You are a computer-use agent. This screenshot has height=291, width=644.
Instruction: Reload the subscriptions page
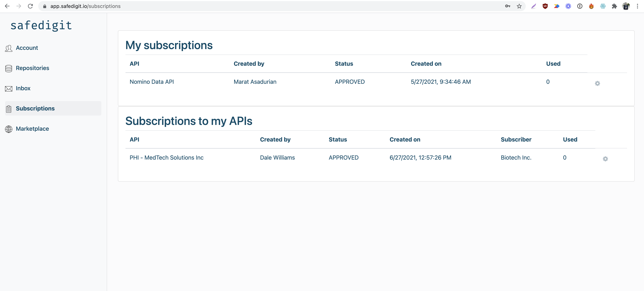[30, 6]
